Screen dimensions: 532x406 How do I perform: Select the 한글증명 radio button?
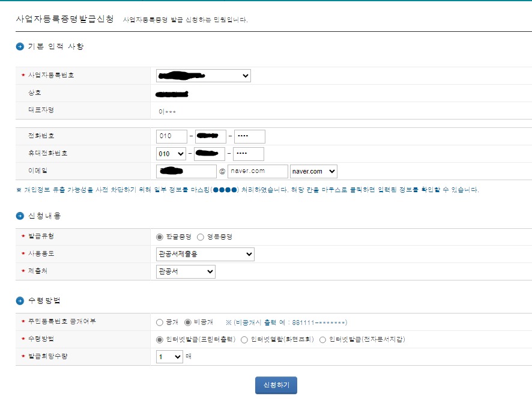(159, 236)
